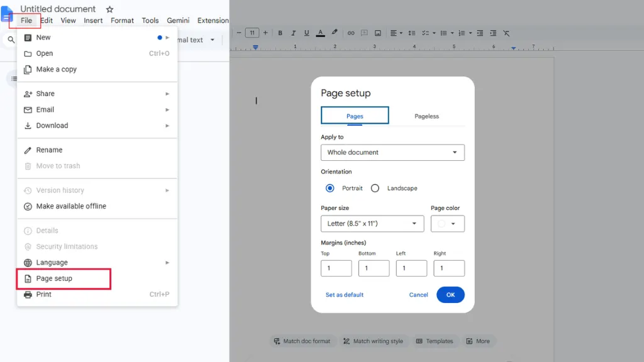Open the View menu
The height and width of the screenshot is (362, 644).
tap(68, 21)
